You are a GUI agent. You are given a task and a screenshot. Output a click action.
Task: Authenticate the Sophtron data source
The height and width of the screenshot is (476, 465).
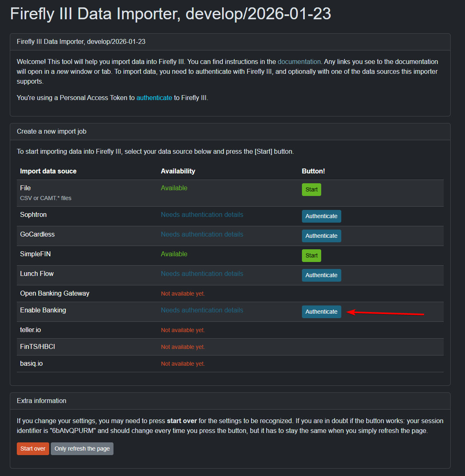click(321, 216)
